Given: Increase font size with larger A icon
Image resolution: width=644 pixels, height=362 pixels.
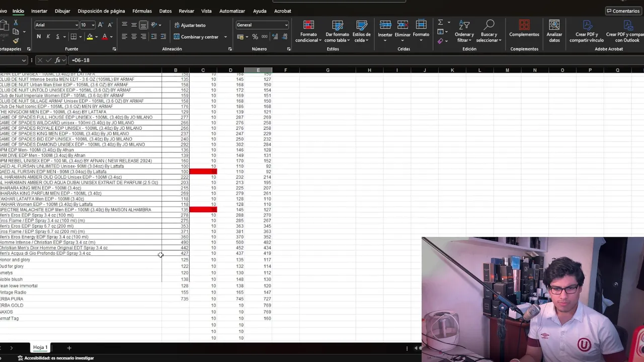Looking at the screenshot, I should [101, 25].
